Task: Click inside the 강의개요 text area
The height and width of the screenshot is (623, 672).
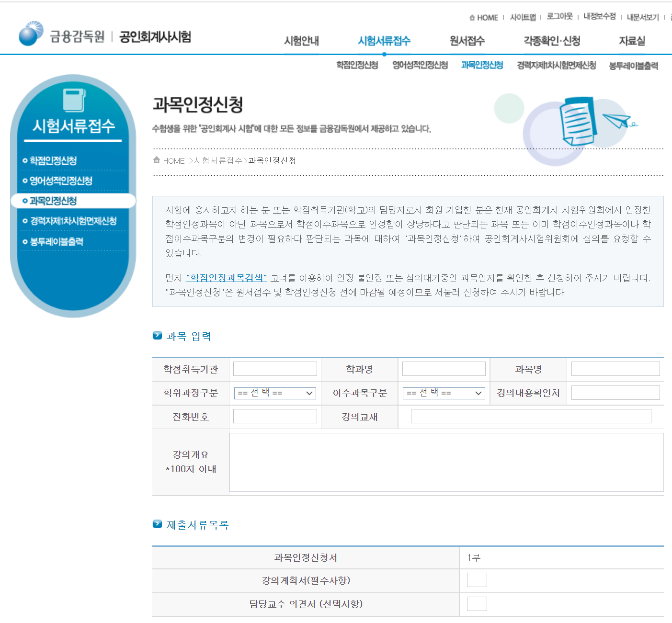Action: 446,463
